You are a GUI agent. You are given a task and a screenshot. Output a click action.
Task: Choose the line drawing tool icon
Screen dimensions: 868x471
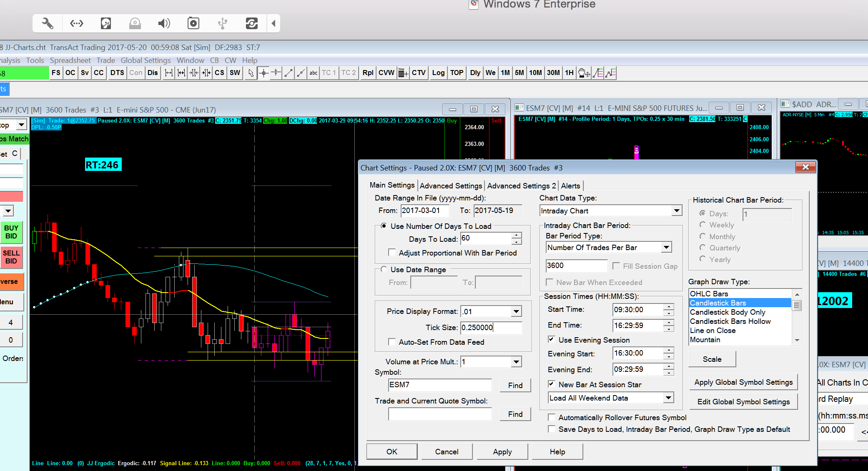pos(288,73)
